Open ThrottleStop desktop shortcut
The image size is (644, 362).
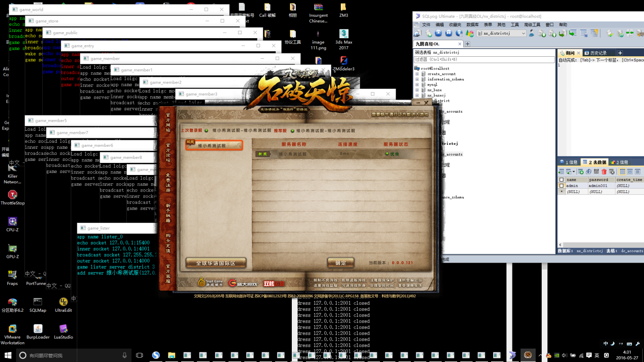[x=12, y=197]
